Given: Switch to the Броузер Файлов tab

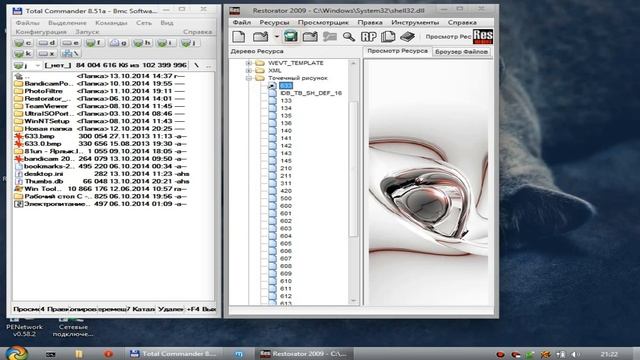Looking at the screenshot, I should click(461, 52).
